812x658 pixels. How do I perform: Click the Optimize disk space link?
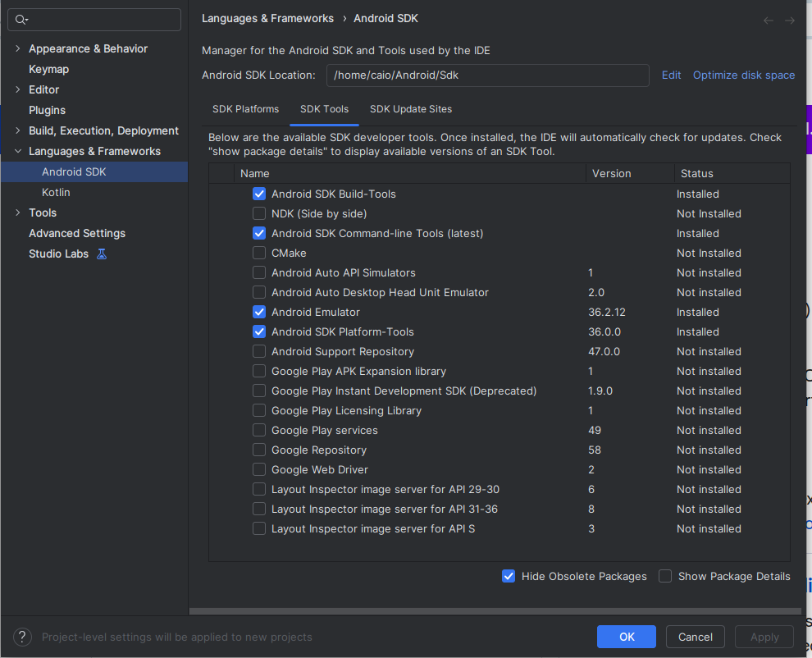tap(743, 75)
